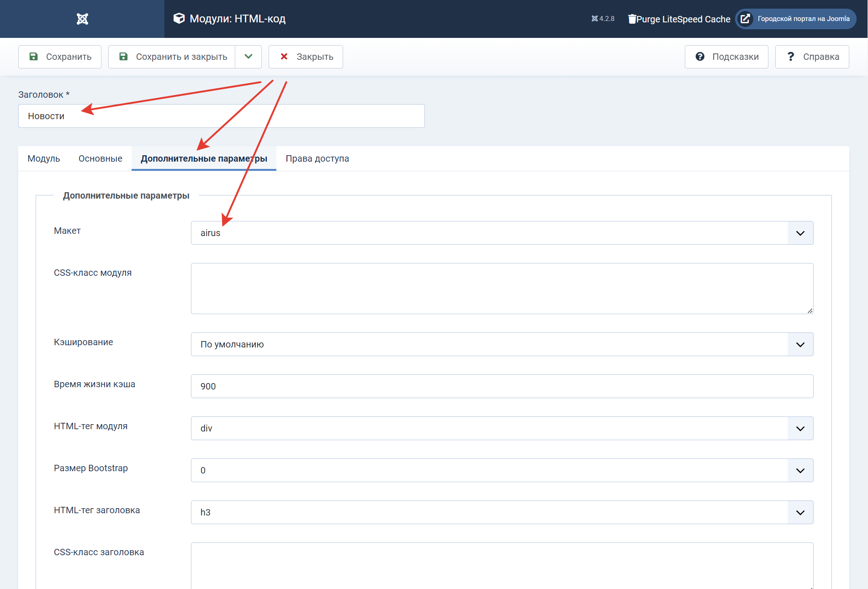This screenshot has height=589, width=868.
Task: Switch to the Модуль tab
Action: (x=44, y=158)
